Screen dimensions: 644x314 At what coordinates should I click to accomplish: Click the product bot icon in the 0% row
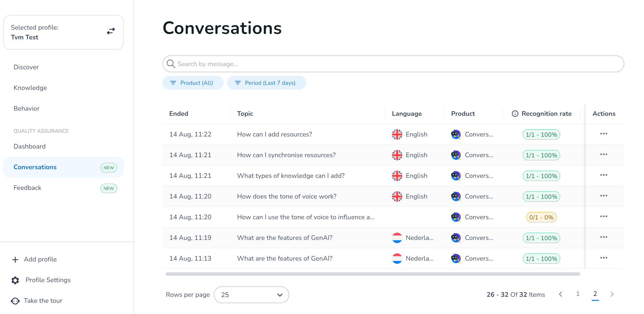point(456,217)
